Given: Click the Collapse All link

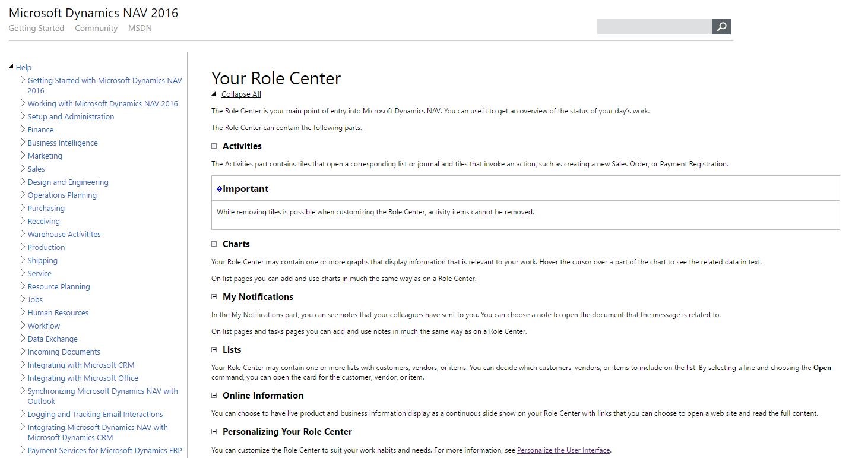Looking at the screenshot, I should click(x=241, y=94).
